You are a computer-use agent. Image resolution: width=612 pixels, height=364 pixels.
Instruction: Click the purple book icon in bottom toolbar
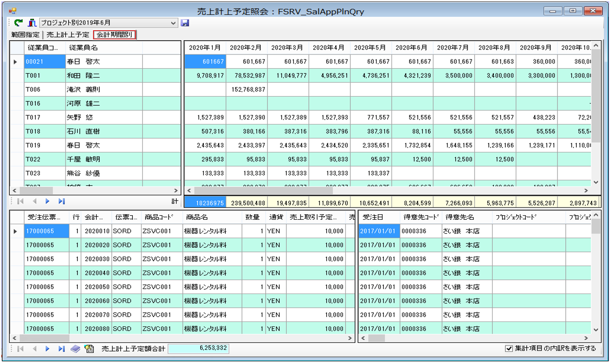76,349
